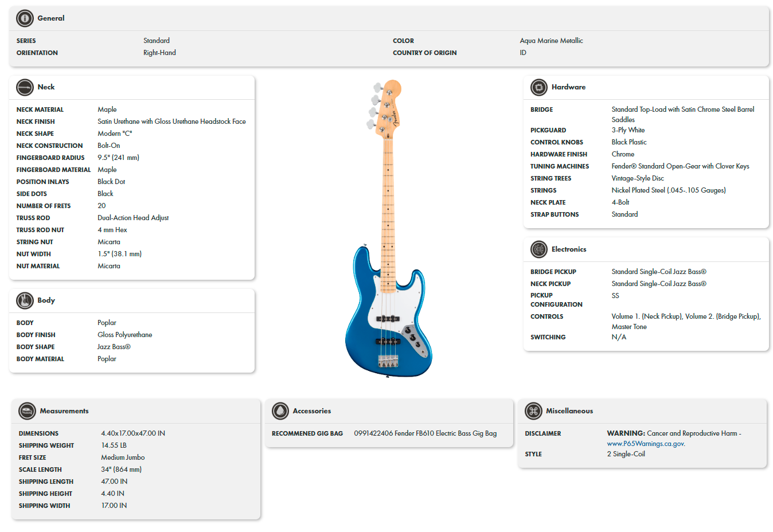
Task: Click the SERIES Standard value
Action: point(155,41)
